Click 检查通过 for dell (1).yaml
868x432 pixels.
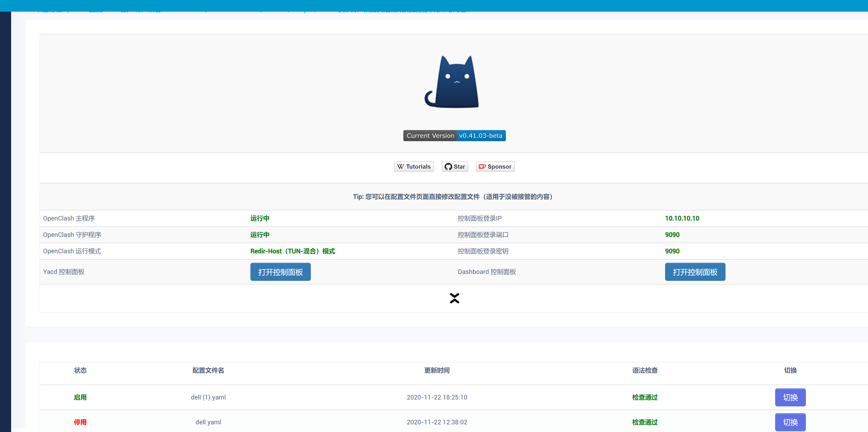point(645,397)
